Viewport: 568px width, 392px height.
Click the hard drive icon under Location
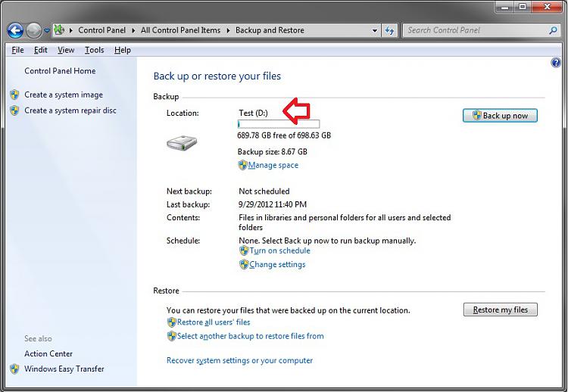coord(182,143)
